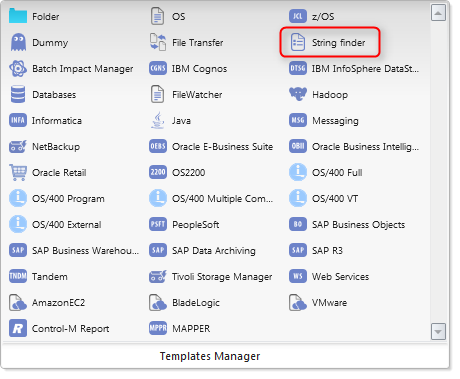This screenshot has height=379, width=460.
Task: Click the OS/400 Full icon
Action: (x=298, y=172)
